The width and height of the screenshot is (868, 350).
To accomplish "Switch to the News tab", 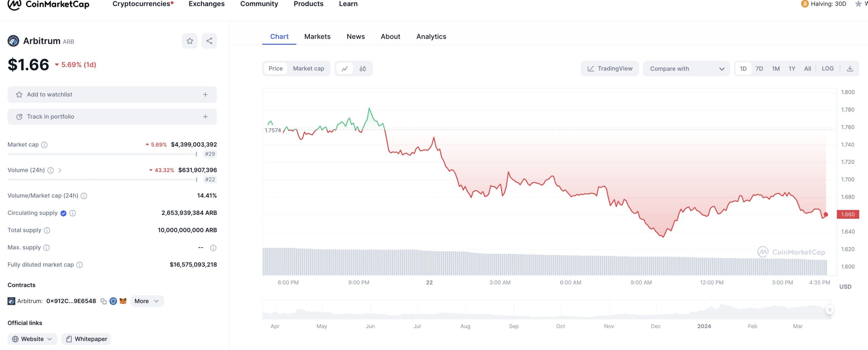I will coord(355,36).
